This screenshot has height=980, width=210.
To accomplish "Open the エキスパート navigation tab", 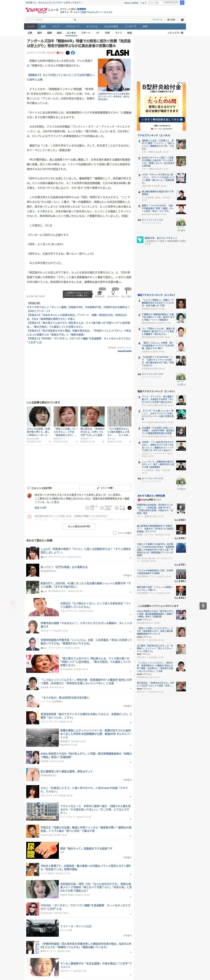I will pos(72,27).
